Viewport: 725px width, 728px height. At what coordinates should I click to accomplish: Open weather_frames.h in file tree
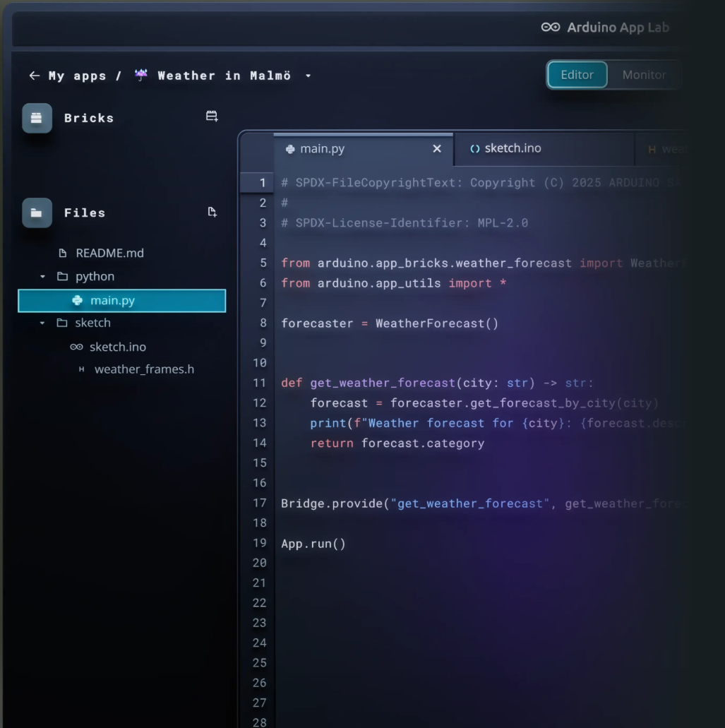pos(144,369)
